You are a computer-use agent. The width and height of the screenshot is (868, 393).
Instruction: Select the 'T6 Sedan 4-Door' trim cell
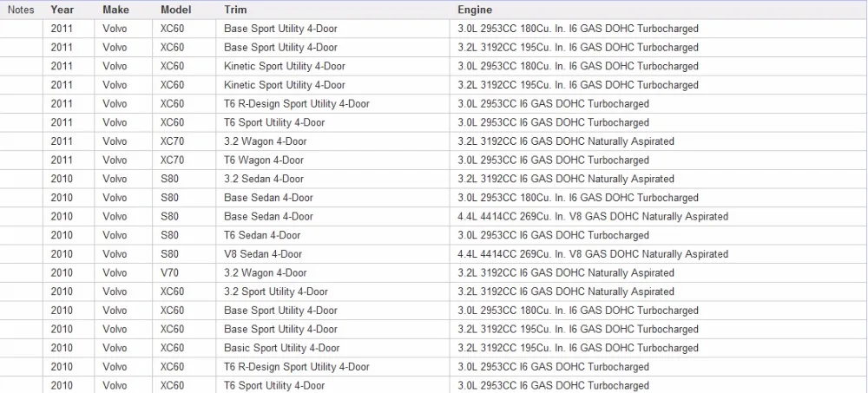pos(332,235)
